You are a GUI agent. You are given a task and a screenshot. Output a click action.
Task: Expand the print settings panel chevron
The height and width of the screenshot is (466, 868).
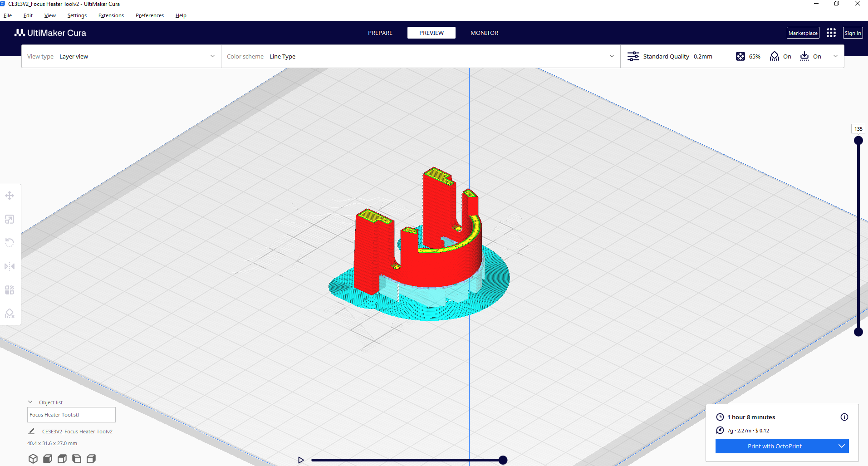point(835,56)
